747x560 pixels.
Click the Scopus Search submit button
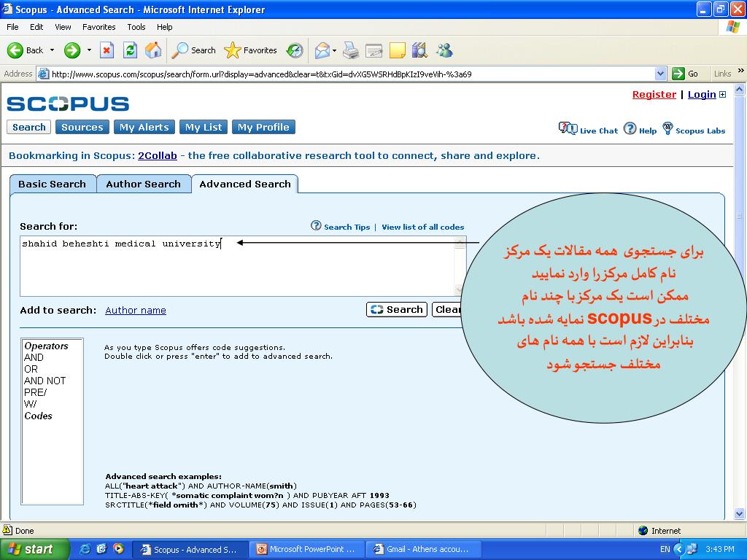(397, 309)
